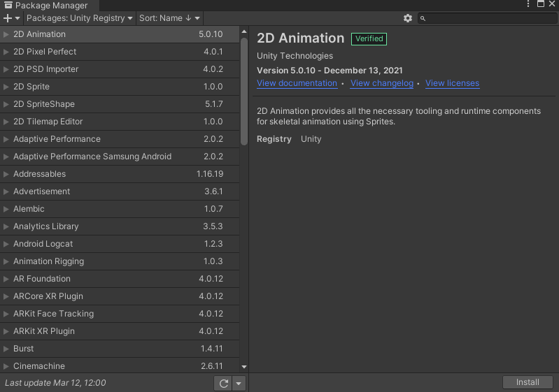The image size is (559, 392).
Task: Select the ARKit Face Tracking package
Action: click(x=120, y=313)
